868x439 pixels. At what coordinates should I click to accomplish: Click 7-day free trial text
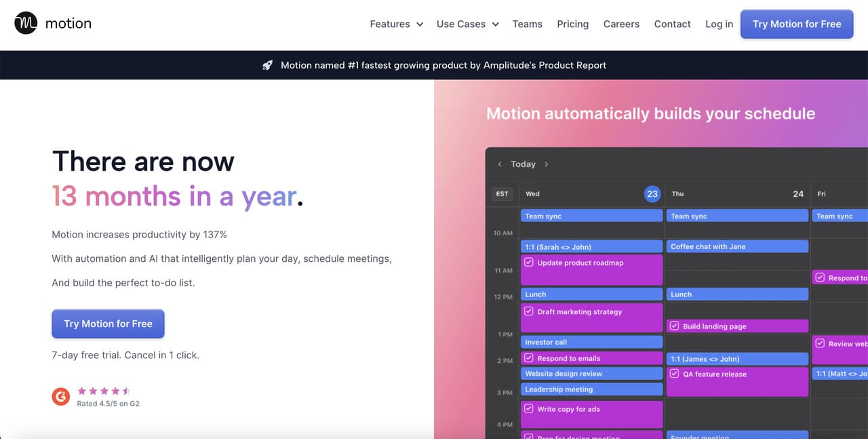125,355
